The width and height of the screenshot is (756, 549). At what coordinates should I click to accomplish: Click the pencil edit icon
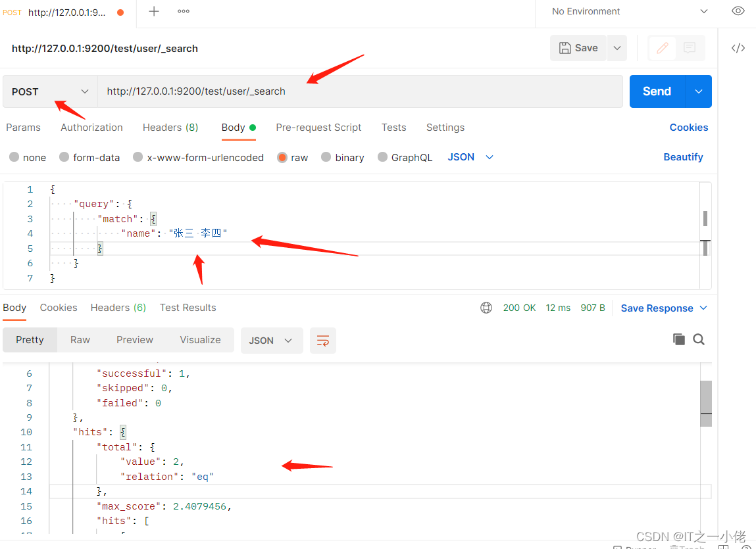tap(662, 48)
